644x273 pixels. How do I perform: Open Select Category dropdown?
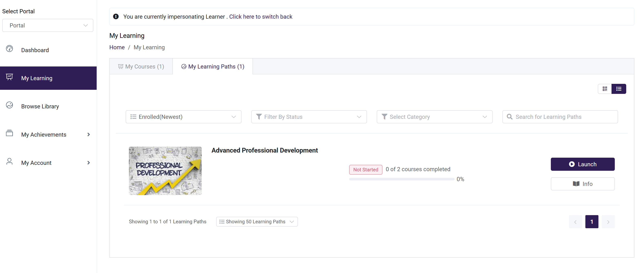434,117
